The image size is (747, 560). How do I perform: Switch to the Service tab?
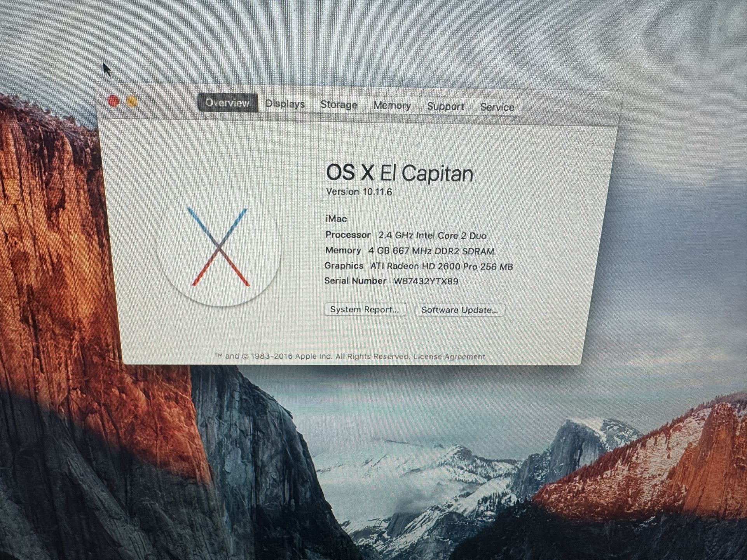(x=497, y=107)
